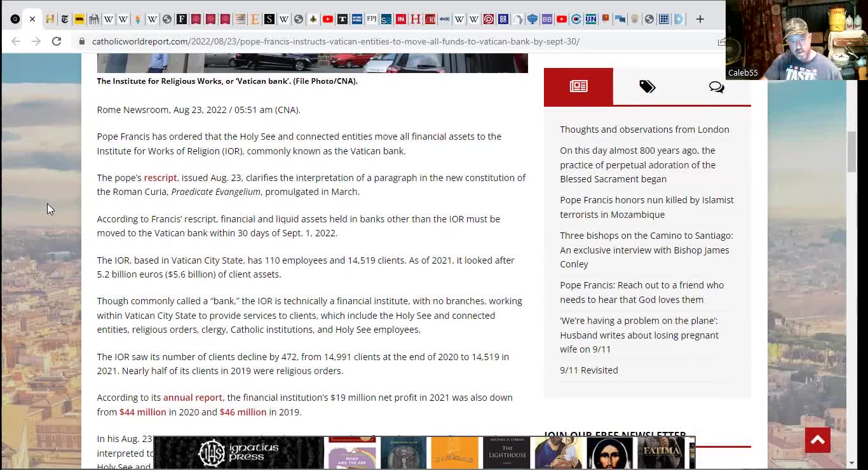The height and width of the screenshot is (470, 868).
Task: Open 'Reach out to a friend' article
Action: (642, 292)
